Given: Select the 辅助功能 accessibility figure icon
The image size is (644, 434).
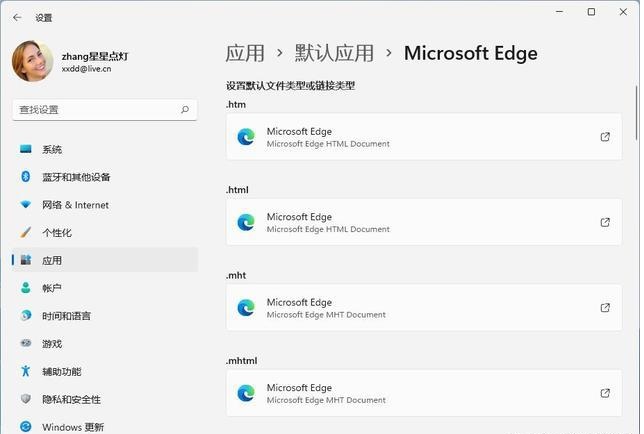Looking at the screenshot, I should click(26, 371).
